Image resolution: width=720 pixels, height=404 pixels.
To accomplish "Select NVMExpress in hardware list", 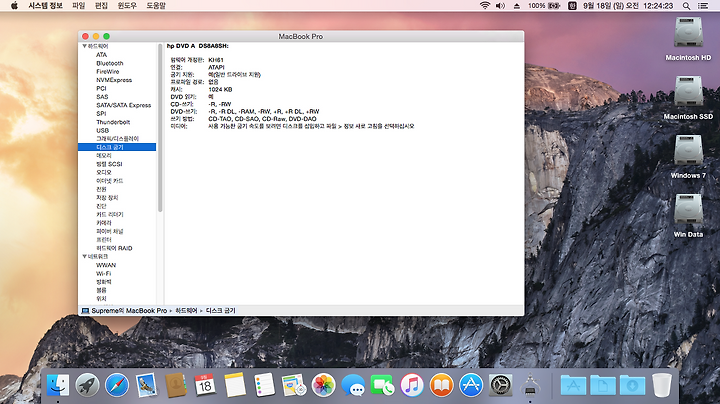I will 114,80.
